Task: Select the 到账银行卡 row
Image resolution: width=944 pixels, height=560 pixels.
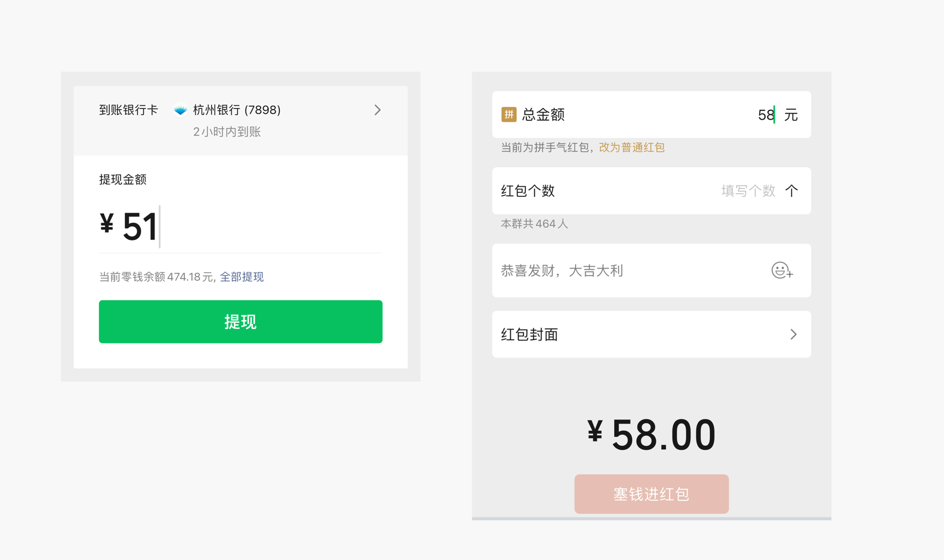Action: [241, 121]
